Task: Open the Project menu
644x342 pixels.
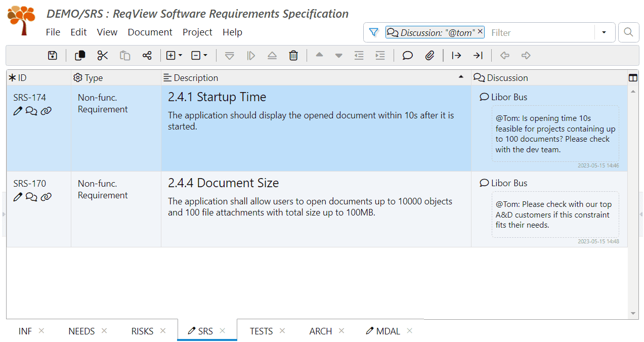Action: click(x=197, y=32)
